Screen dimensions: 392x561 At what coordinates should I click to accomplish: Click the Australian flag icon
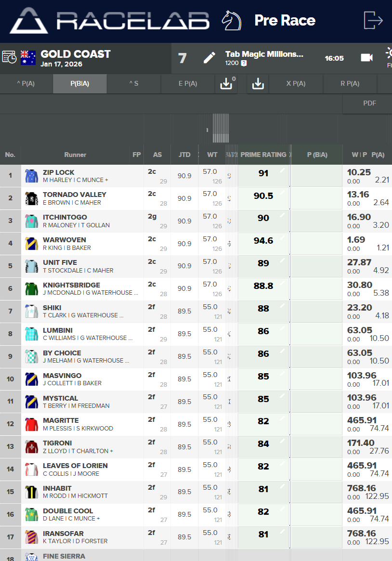[28, 58]
